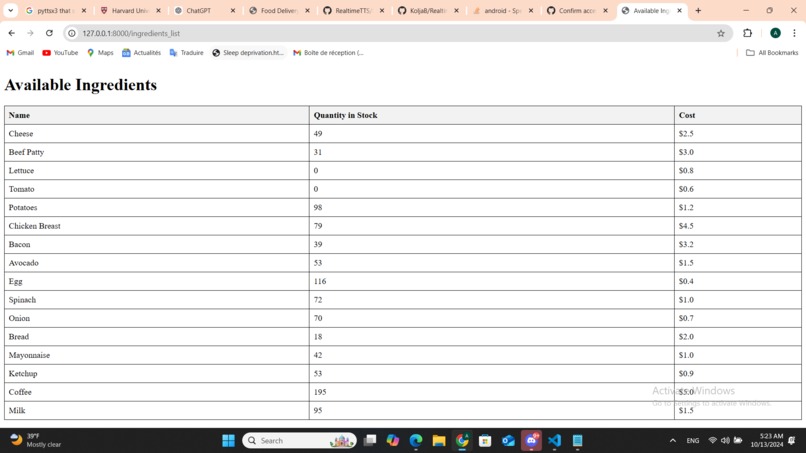Open the notifications bell icon
The width and height of the screenshot is (806, 453).
[x=792, y=441]
